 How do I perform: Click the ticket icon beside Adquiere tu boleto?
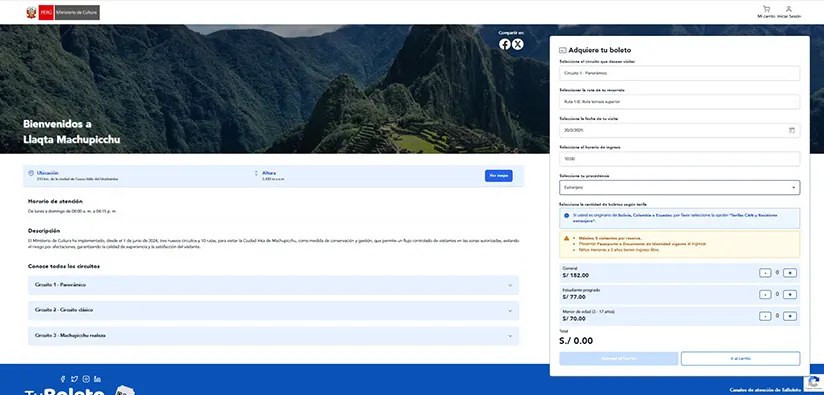(x=563, y=50)
